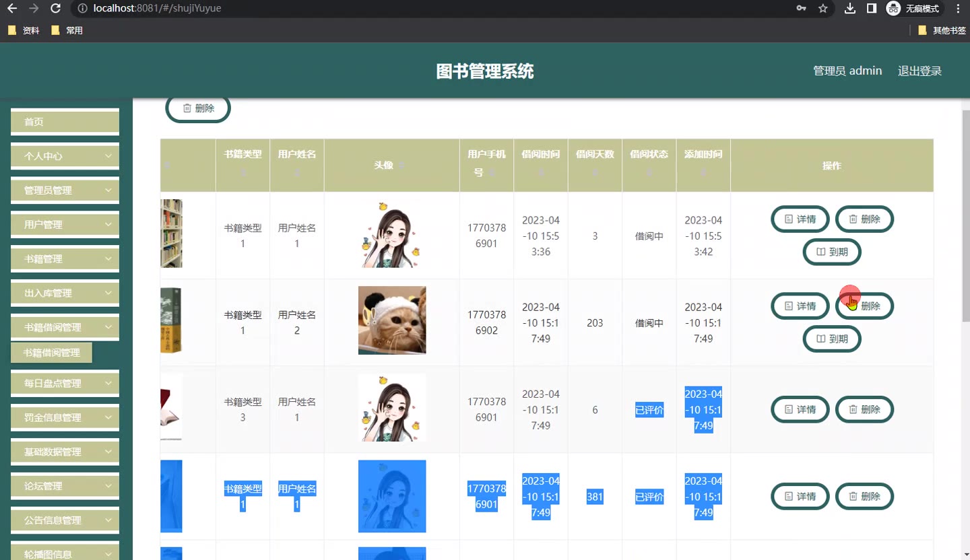This screenshot has width=970, height=560.
Task: Open the saved passwords key icon
Action: (x=801, y=9)
